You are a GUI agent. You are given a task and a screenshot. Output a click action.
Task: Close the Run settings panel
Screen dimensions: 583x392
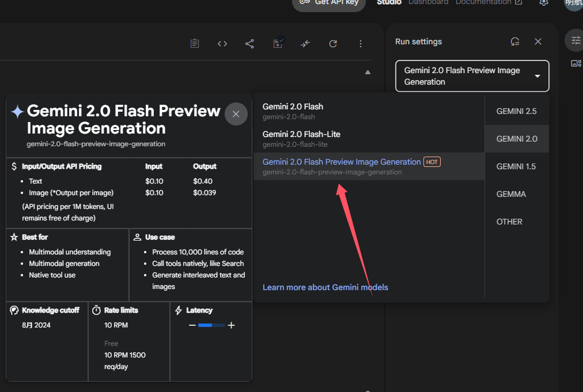pyautogui.click(x=538, y=41)
